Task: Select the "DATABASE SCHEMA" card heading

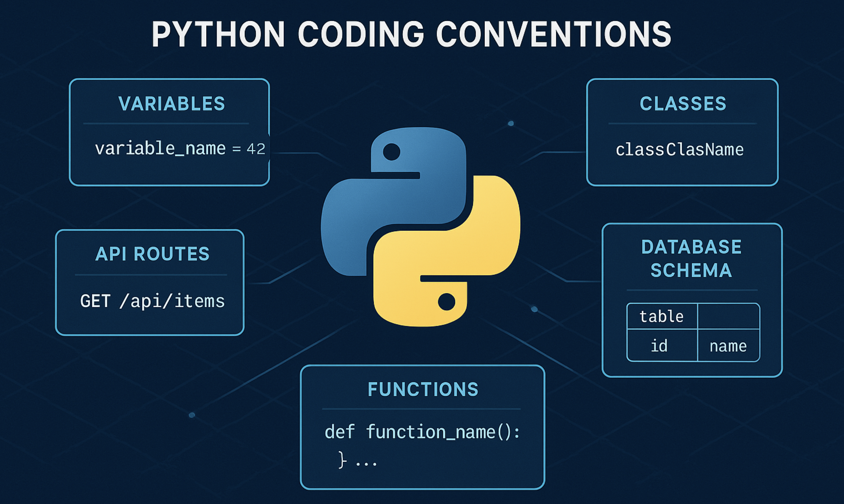Action: [x=691, y=259]
